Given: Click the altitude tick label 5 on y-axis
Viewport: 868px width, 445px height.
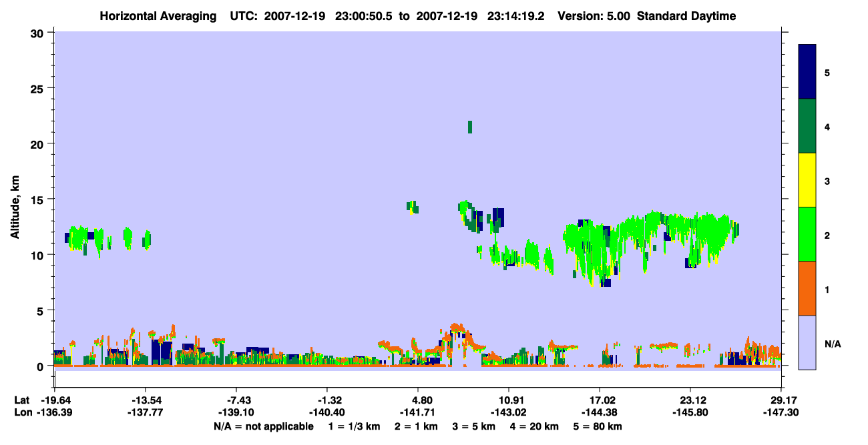Looking at the screenshot, I should point(41,311).
